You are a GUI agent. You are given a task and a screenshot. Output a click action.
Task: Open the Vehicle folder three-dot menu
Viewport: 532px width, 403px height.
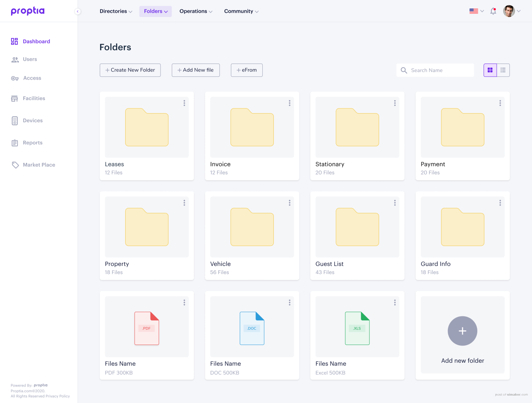[x=290, y=203]
